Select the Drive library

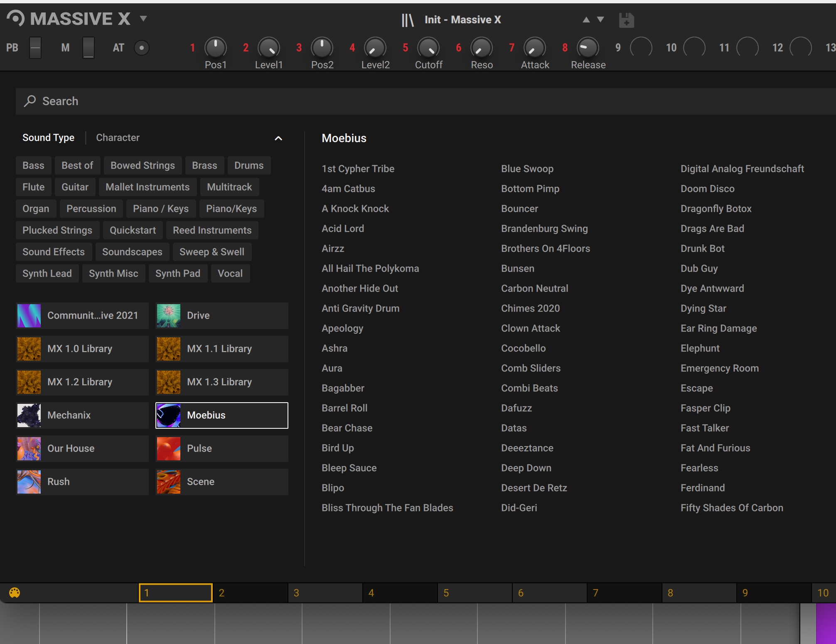(x=222, y=316)
